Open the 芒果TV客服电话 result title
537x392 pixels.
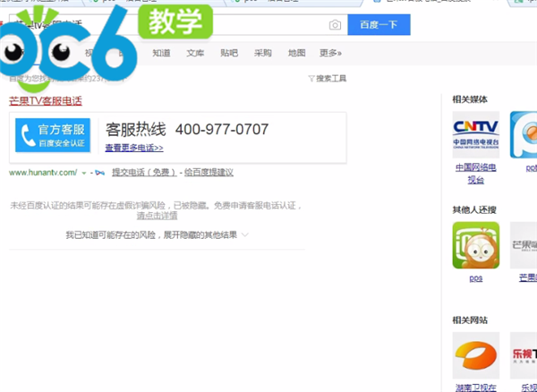point(46,101)
